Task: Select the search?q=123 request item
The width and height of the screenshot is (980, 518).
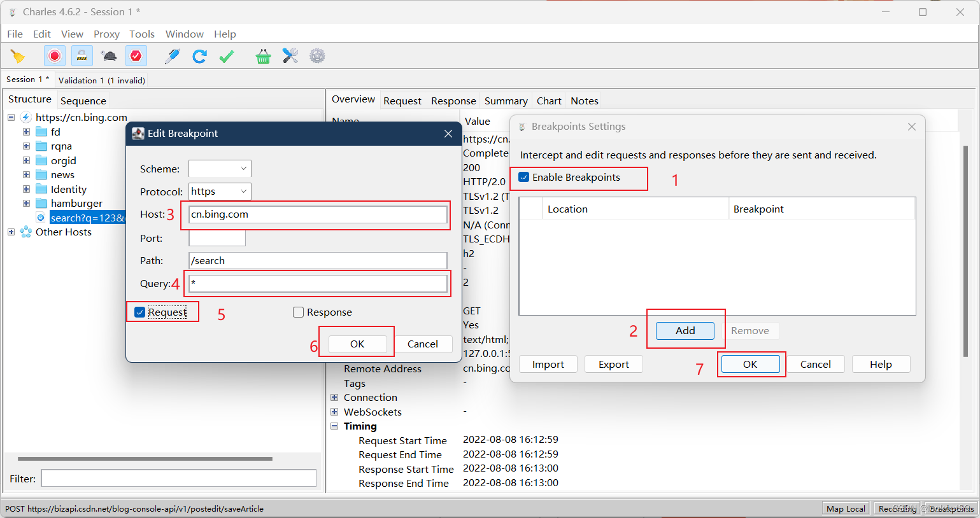Action: click(88, 218)
